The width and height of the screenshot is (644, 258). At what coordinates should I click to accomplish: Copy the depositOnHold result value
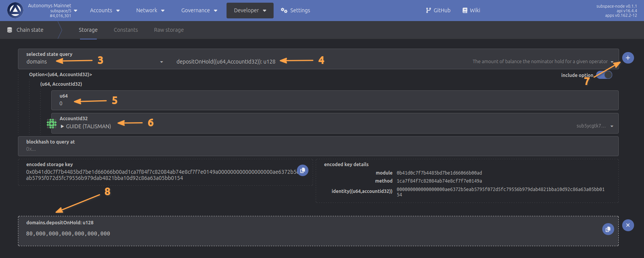608,229
